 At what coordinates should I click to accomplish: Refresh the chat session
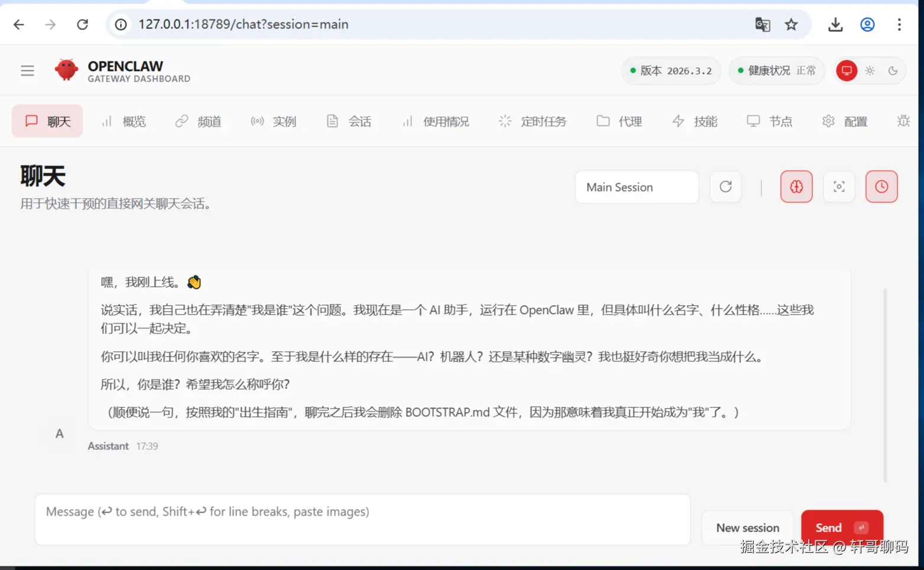(725, 186)
